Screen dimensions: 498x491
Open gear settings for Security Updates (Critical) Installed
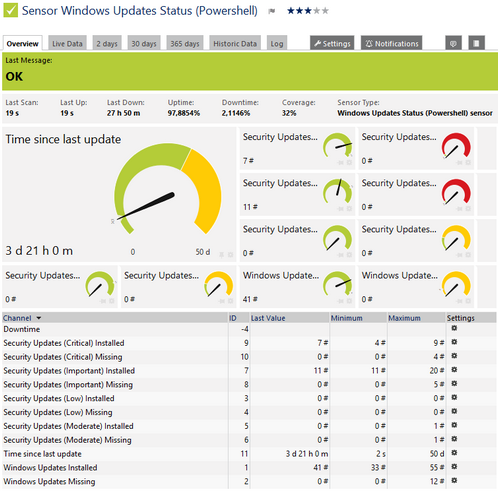coord(454,342)
